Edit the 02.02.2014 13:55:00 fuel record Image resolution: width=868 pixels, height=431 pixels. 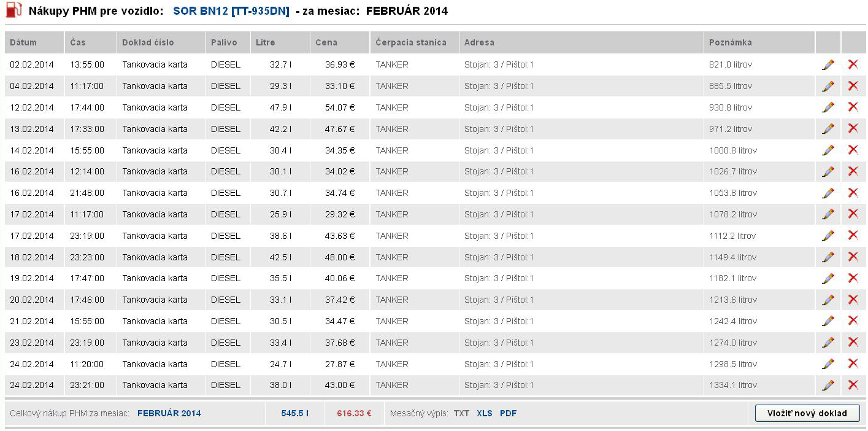828,64
